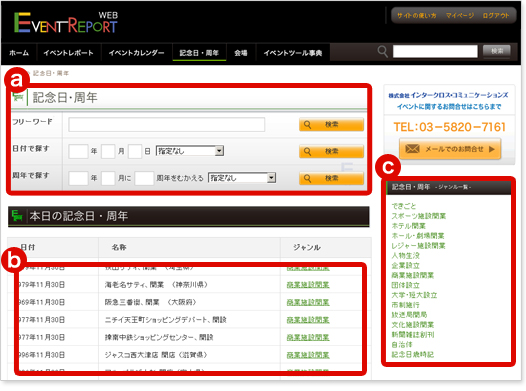Click the mail envelope icon on inquiry button
The image size is (526, 391).
click(x=412, y=149)
